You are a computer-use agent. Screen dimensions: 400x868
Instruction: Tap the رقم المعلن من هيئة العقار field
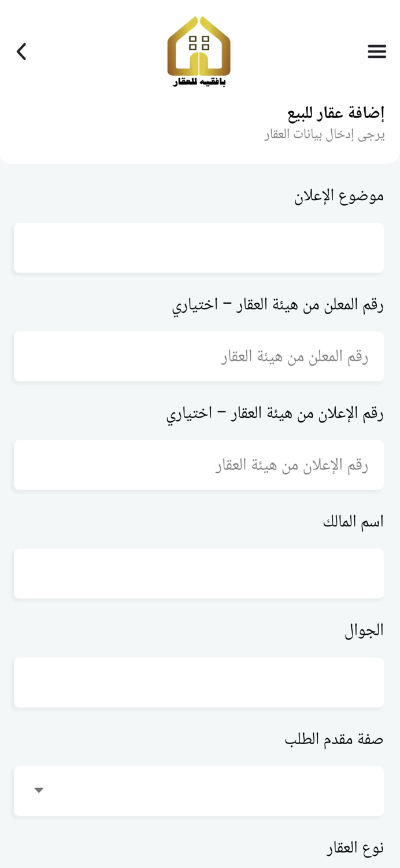199,356
